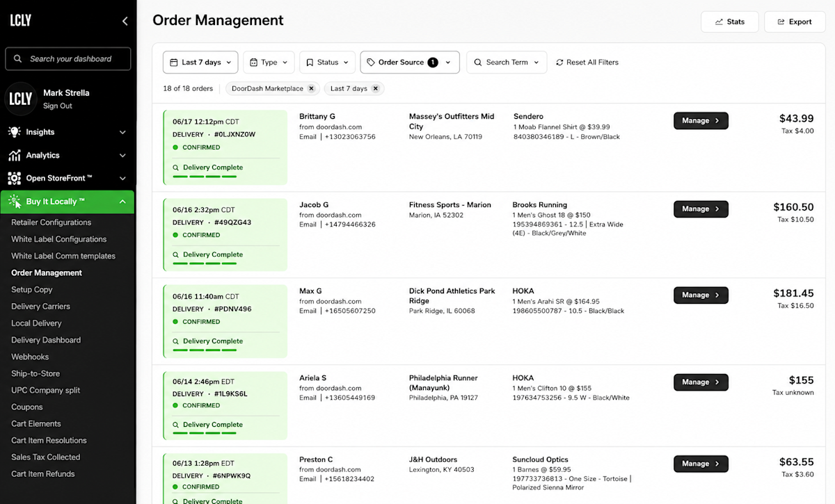Screen dimensions: 835x504
Task: Click the magnifier icon in Search Term filter
Action: (x=478, y=63)
